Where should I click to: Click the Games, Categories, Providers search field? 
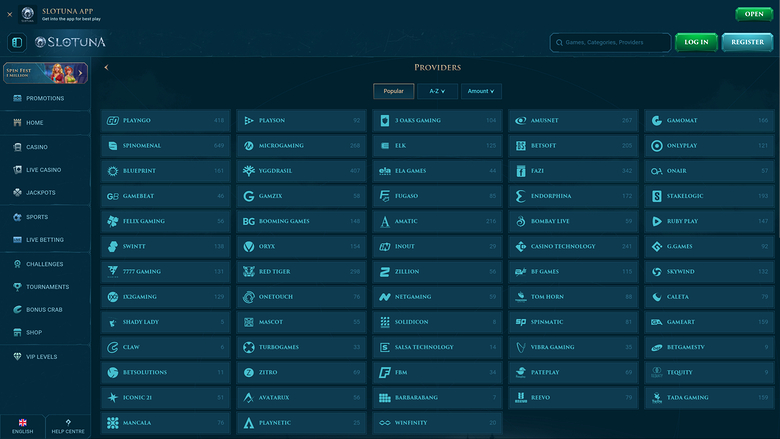610,43
